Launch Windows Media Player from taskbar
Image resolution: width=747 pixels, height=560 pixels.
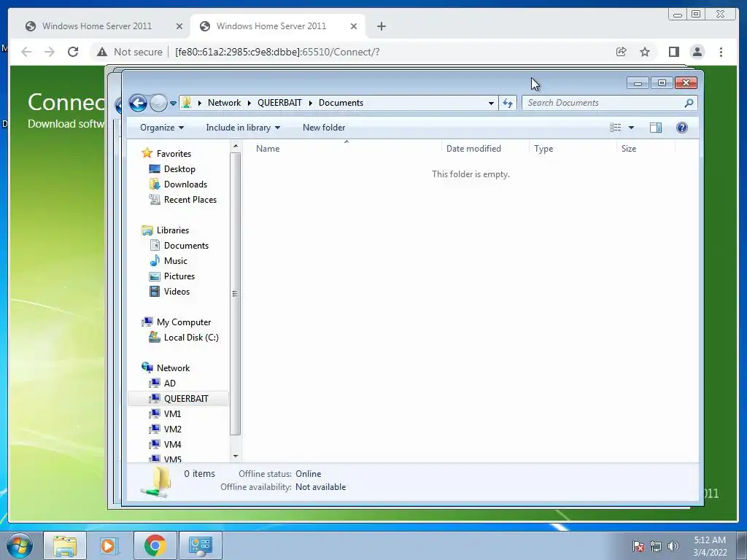click(x=109, y=545)
